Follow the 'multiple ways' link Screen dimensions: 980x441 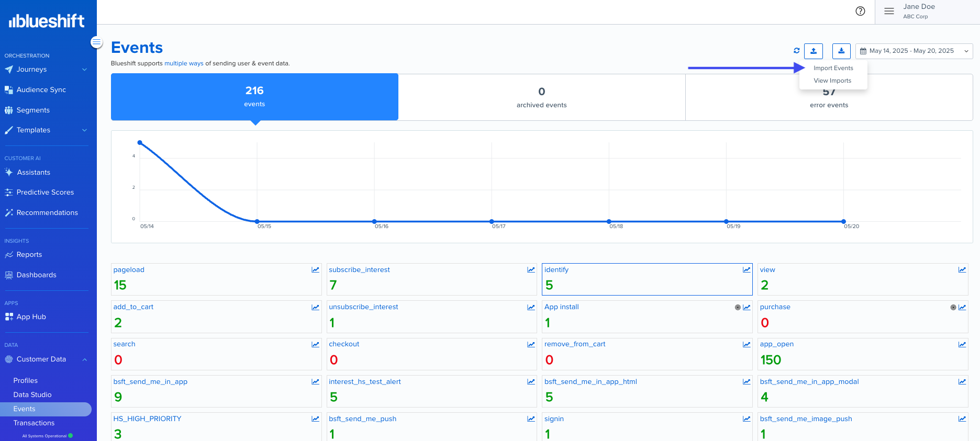(184, 63)
